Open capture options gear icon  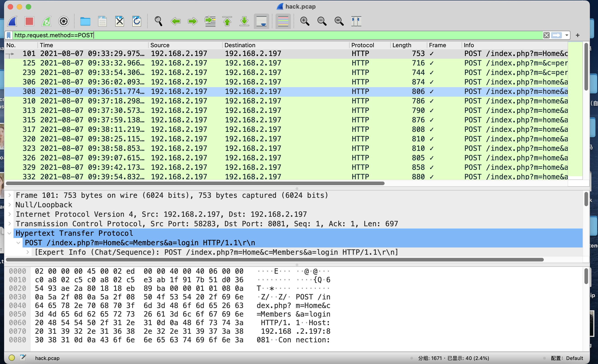click(x=64, y=21)
